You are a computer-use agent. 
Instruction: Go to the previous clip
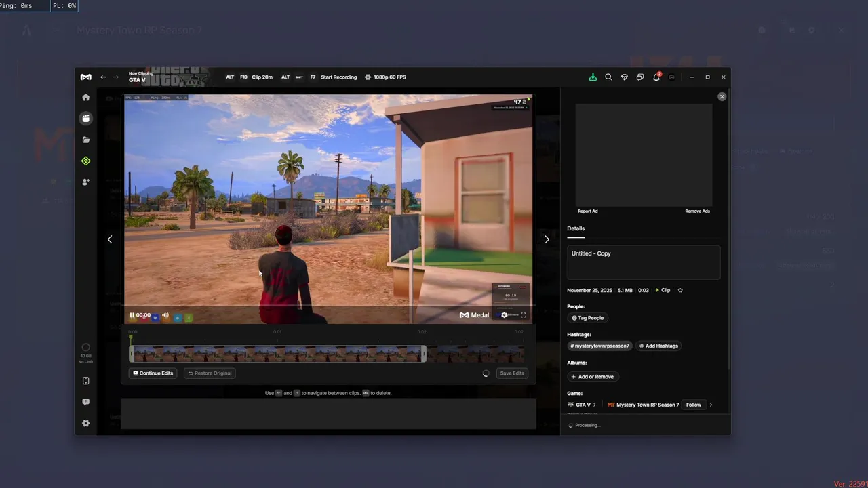point(110,239)
